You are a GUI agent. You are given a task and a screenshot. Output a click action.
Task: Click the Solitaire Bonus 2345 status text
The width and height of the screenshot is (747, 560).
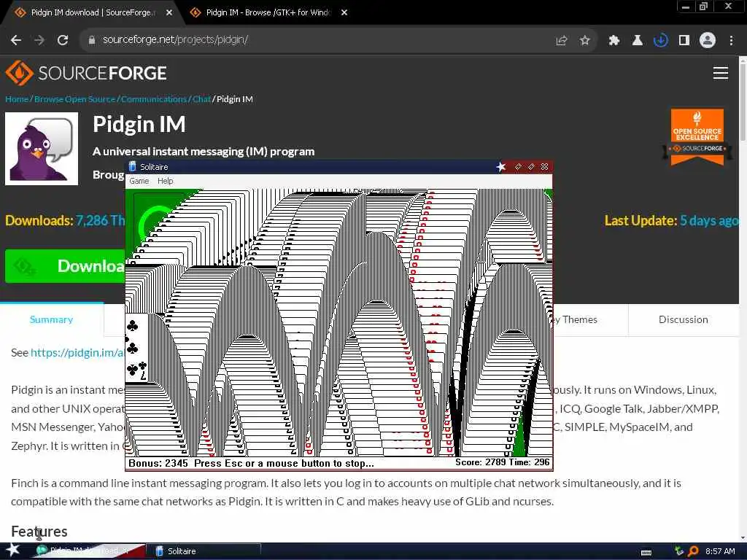158,463
